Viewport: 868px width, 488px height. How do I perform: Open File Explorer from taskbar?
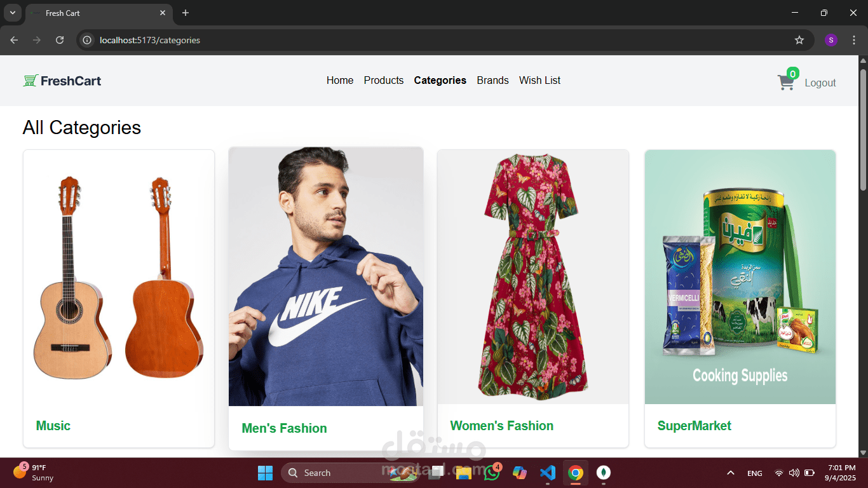tap(463, 473)
